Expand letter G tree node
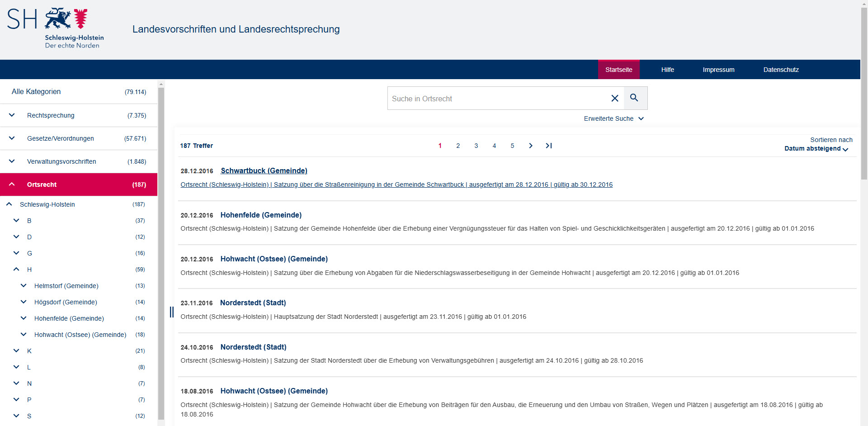Viewport: 868px width, 426px height. coord(16,253)
